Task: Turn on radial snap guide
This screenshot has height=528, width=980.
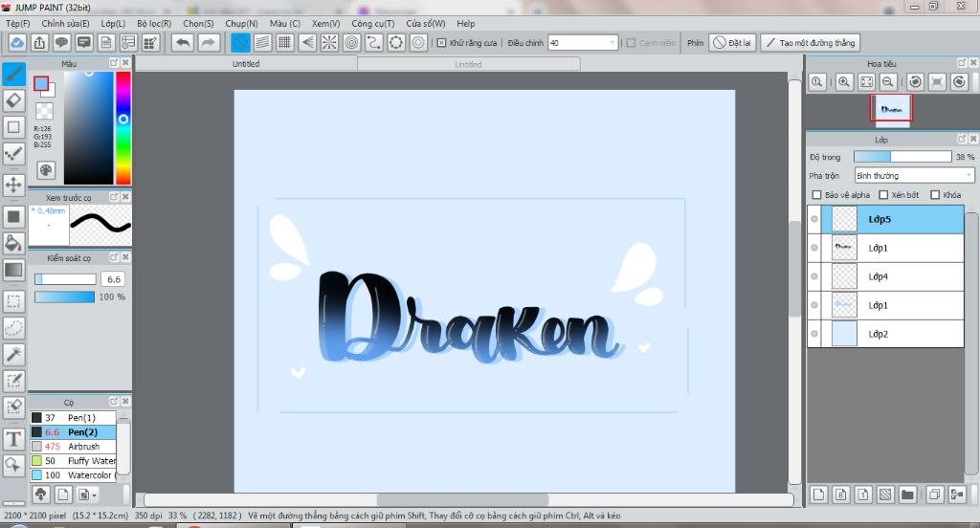Action: 329,42
